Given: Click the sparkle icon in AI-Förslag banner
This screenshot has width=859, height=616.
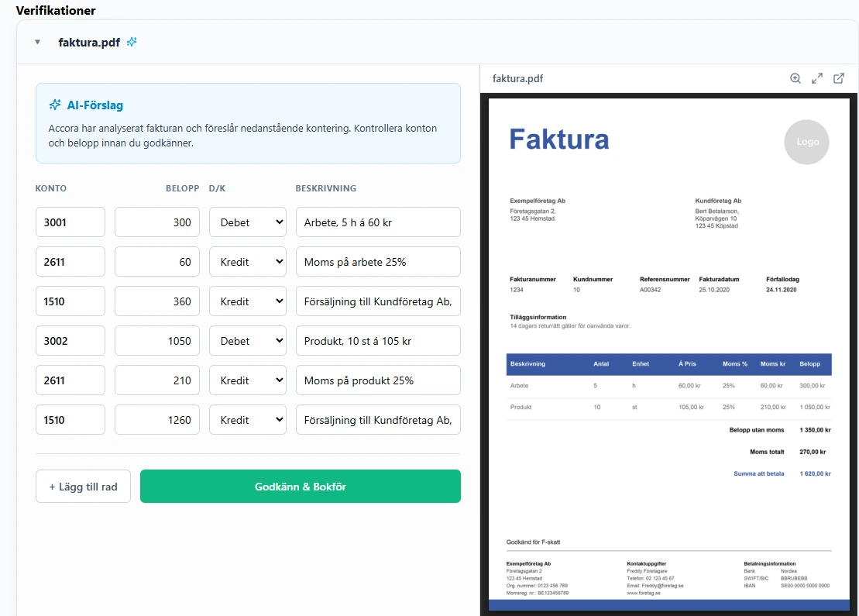Looking at the screenshot, I should point(54,105).
